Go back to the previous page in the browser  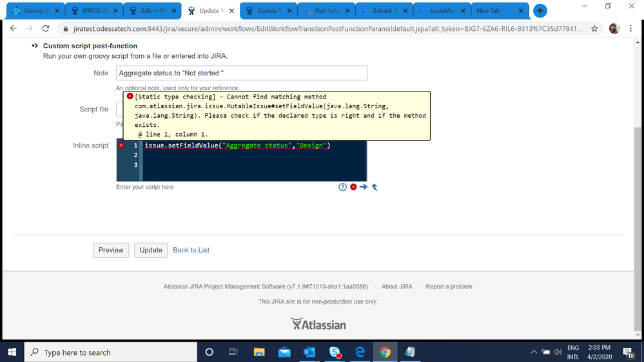click(x=14, y=29)
